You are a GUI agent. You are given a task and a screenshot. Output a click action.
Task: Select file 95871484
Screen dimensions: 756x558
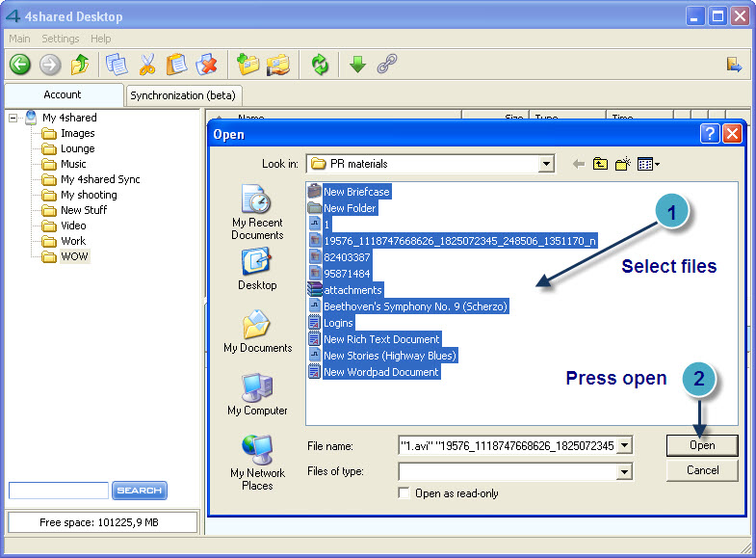(339, 274)
